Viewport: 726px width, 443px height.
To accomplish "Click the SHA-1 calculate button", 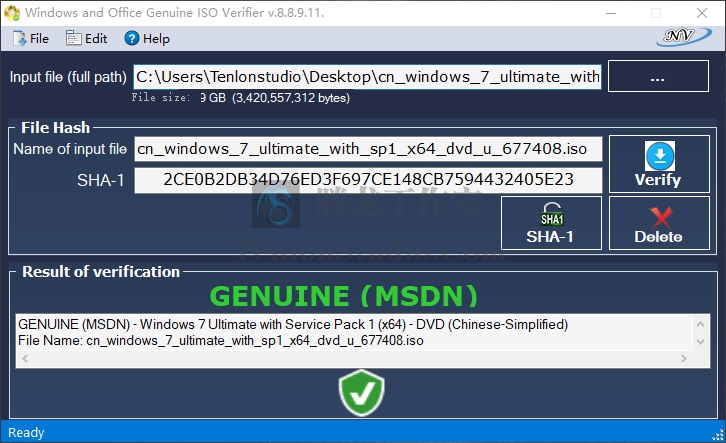I will pos(551,223).
